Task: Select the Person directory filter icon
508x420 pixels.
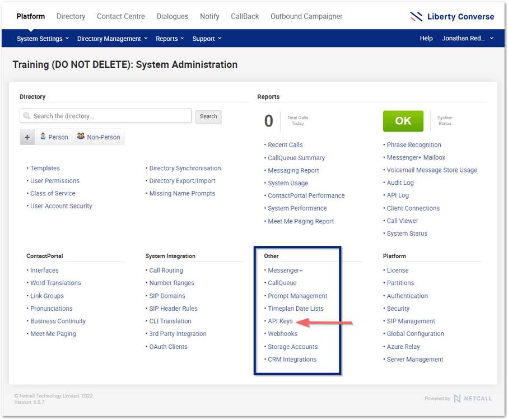Action: pos(43,137)
